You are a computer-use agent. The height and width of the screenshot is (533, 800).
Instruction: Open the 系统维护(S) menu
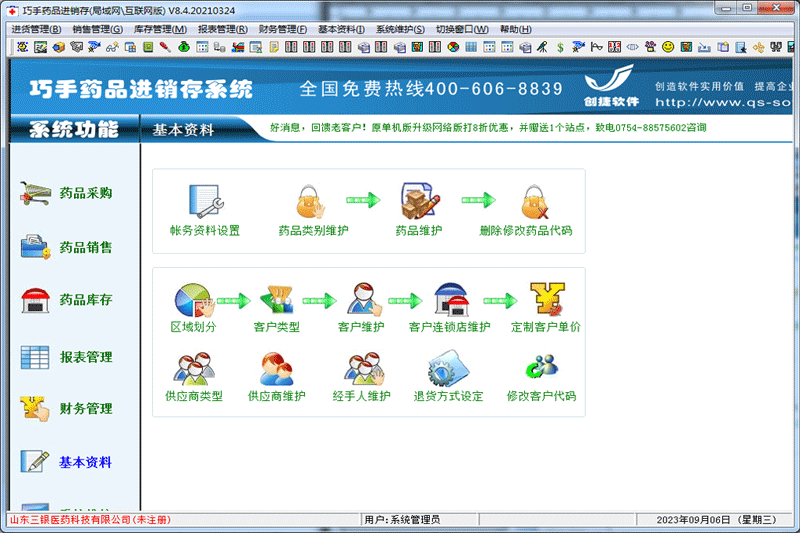(x=401, y=29)
